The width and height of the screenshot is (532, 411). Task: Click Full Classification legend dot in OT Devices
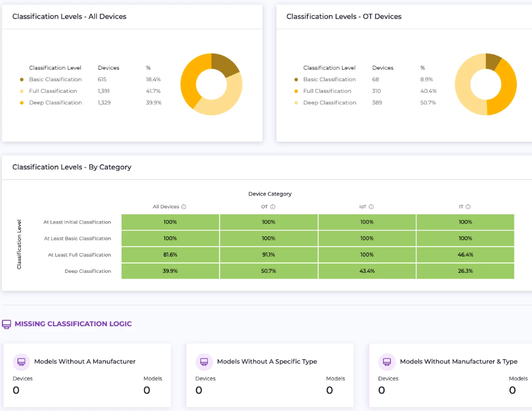[296, 91]
